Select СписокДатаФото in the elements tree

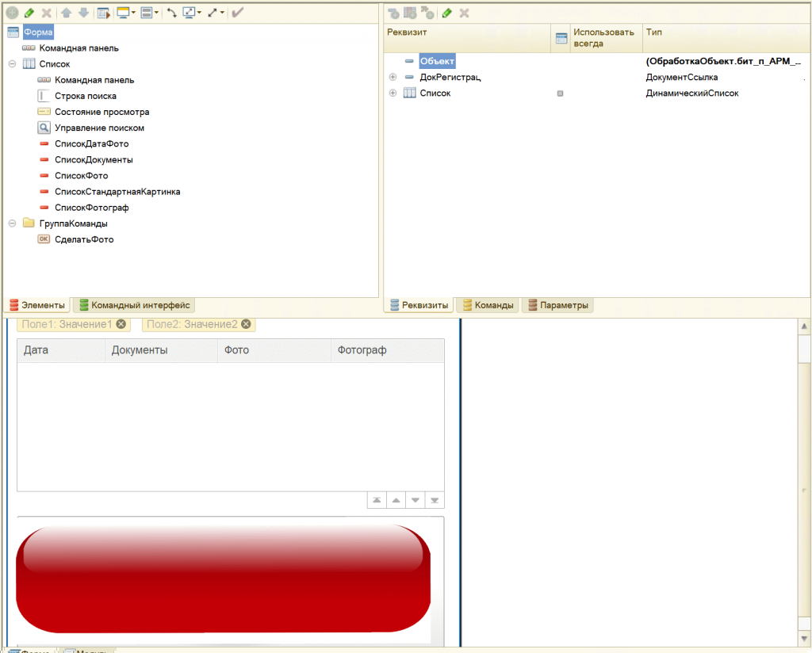coord(92,144)
